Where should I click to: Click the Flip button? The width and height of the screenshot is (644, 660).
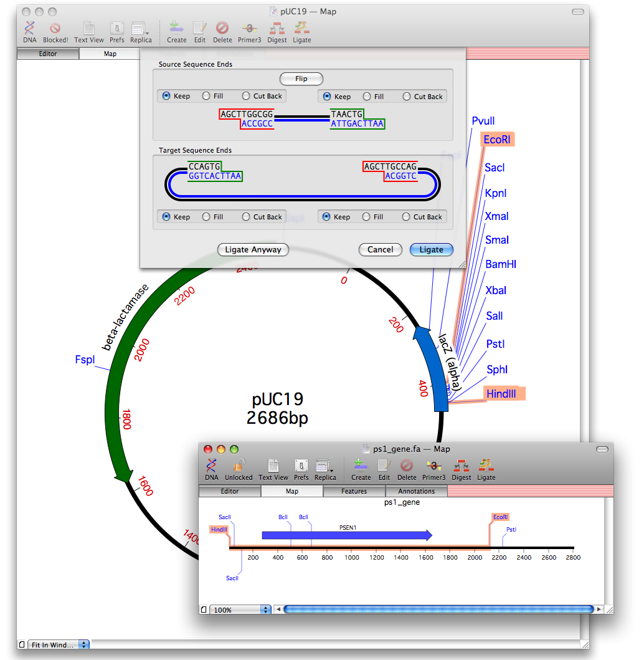coord(301,79)
